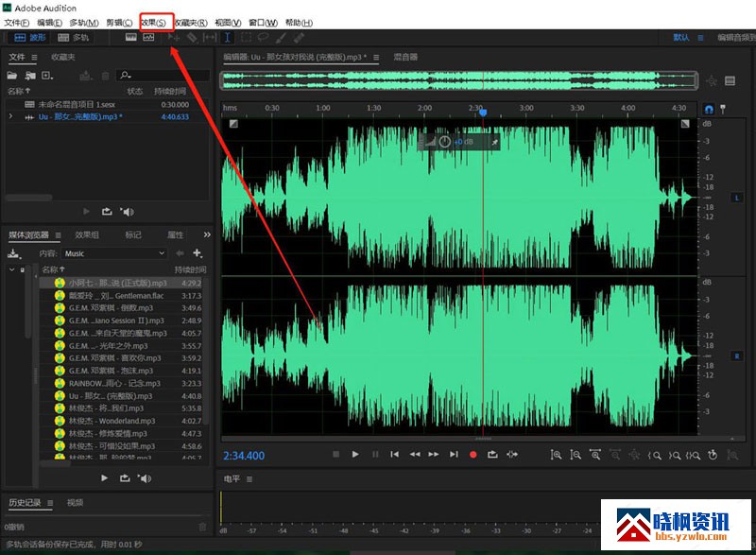Switch to 混音器 tab
The image size is (756, 555).
[405, 57]
